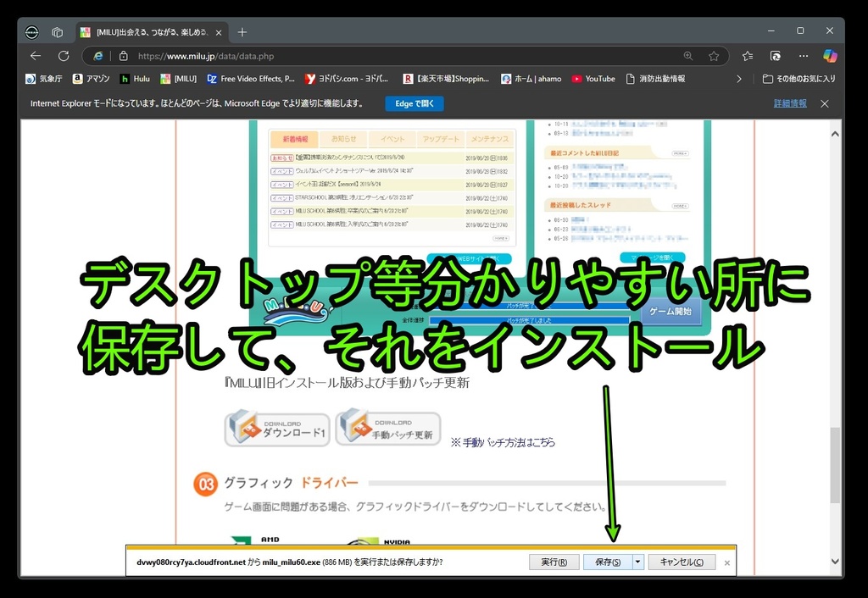Click 実行(R) to run the download
The image size is (868, 598).
[x=554, y=562]
